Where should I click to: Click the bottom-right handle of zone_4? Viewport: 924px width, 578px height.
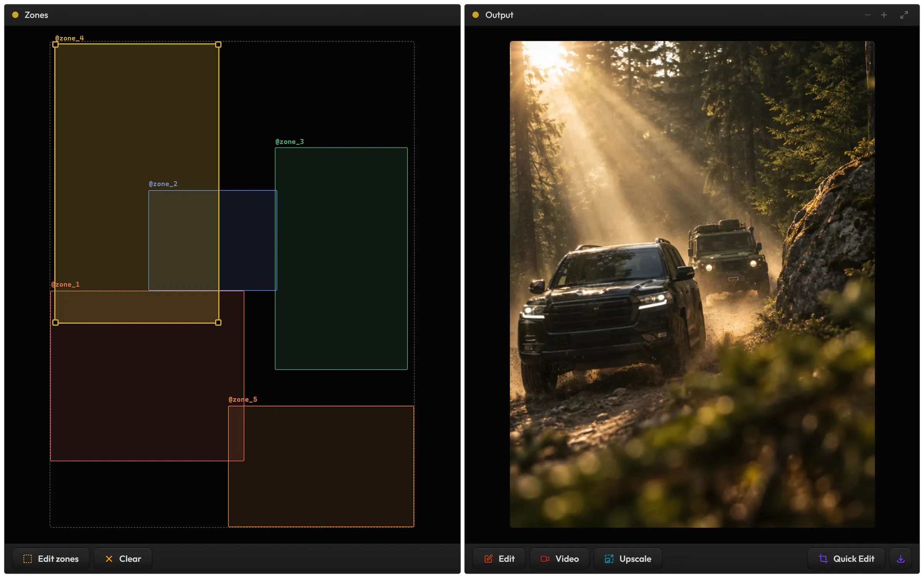(x=218, y=323)
